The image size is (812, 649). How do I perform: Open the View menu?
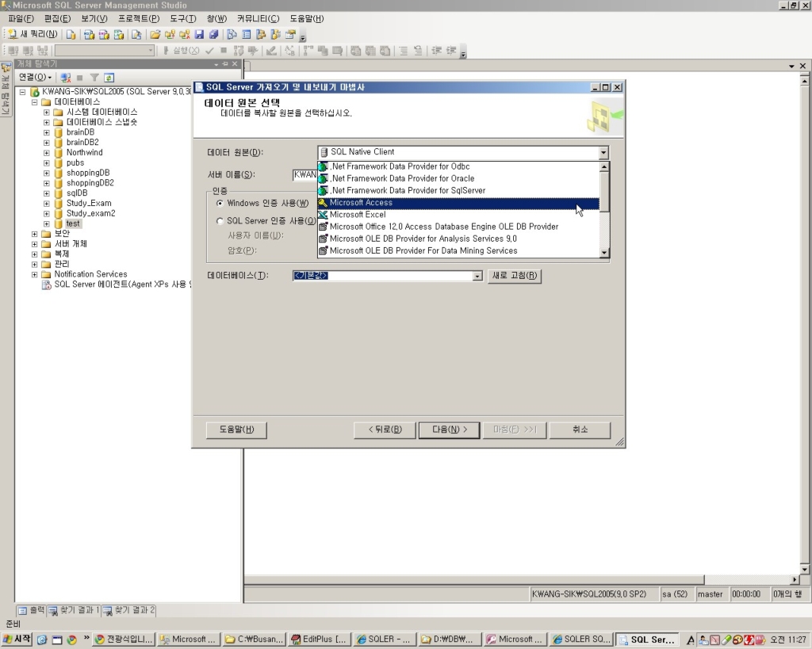(94, 19)
